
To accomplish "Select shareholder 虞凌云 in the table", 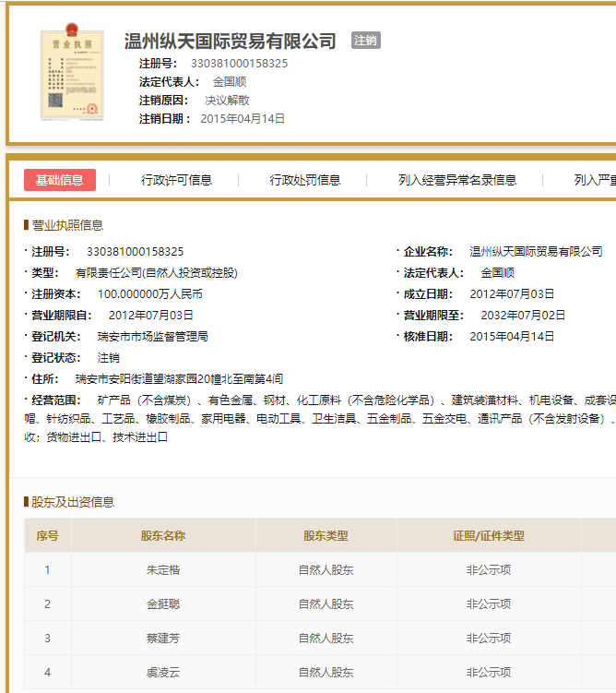I will point(163,672).
